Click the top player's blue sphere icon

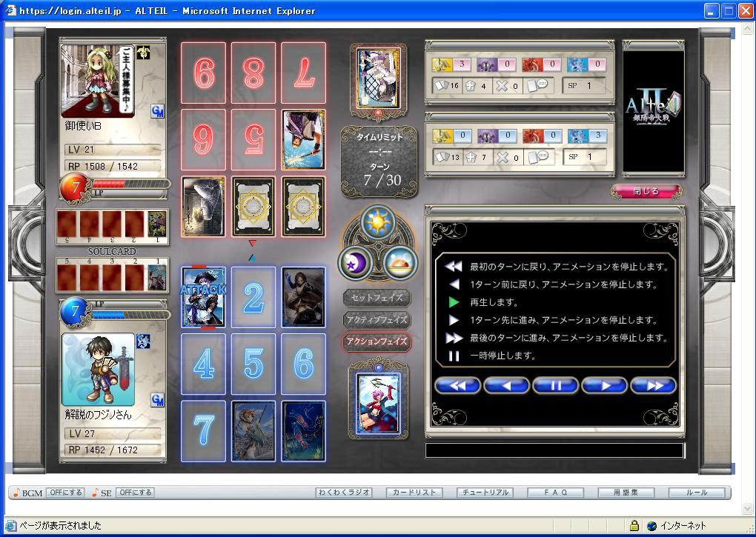577,64
